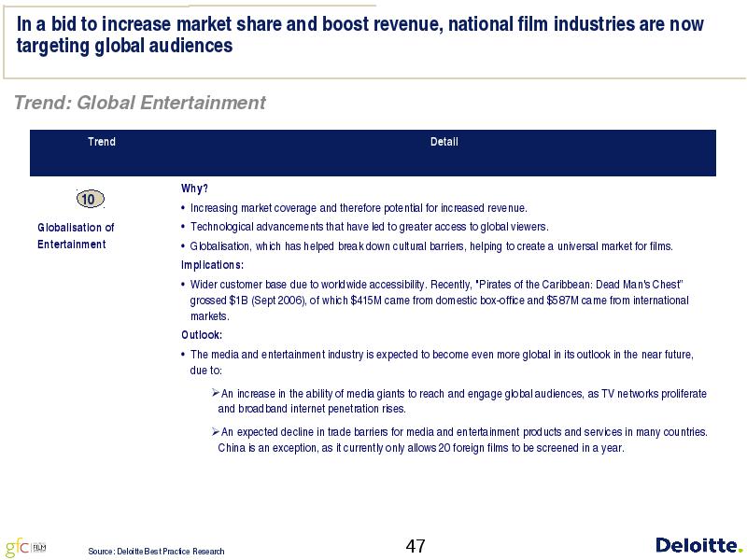Click the Deloitte logo
The image size is (747, 560).
698,545
